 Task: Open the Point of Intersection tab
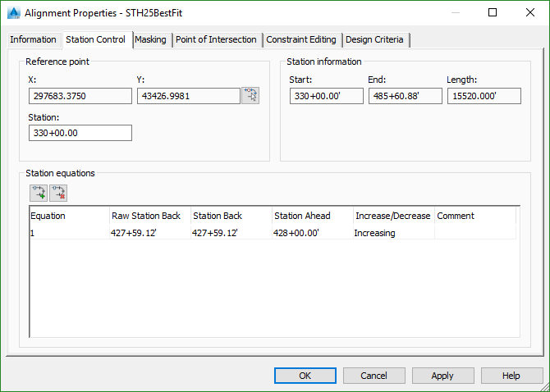click(216, 39)
